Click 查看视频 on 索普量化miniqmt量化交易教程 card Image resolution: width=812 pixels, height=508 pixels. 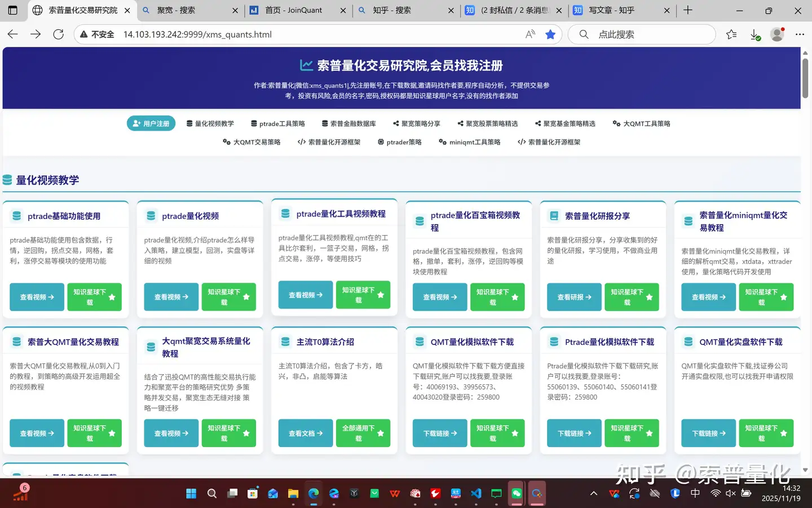(x=709, y=297)
